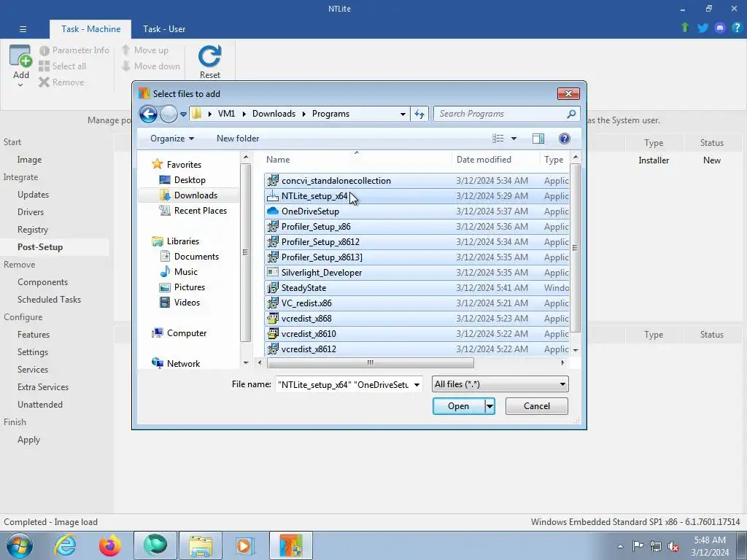Click the search magnifier icon
Screen dimensions: 747x560
tap(571, 114)
